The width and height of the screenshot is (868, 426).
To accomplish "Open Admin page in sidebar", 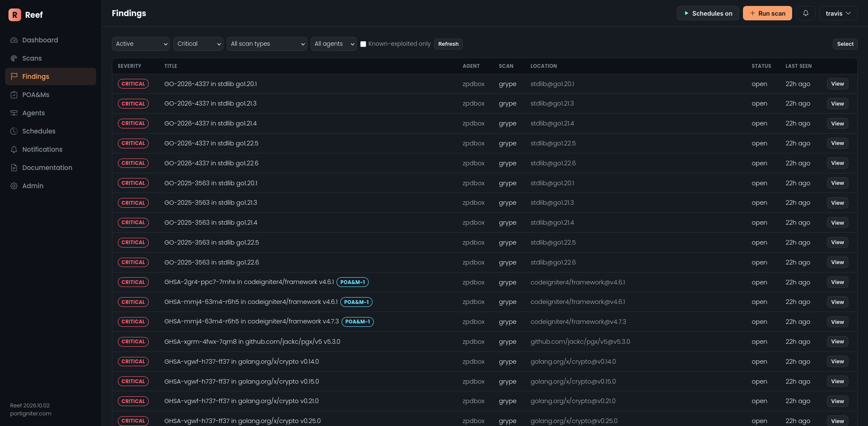I will (50, 186).
